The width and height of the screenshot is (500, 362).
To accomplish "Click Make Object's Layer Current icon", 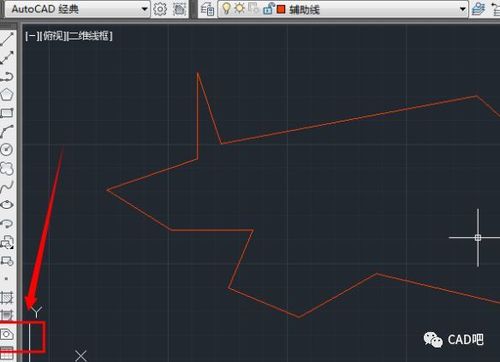I will (x=478, y=9).
